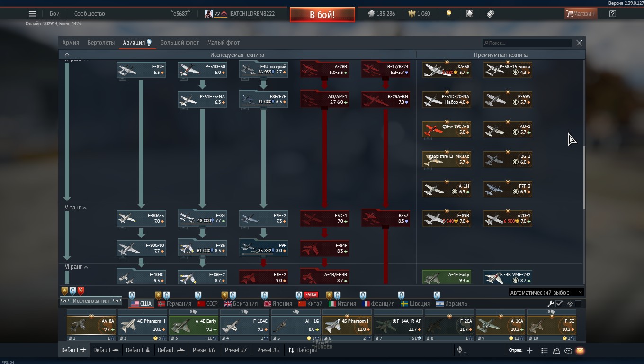Viewport: 644px width, 364px height.
Task: Select the F-80A-5 aircraft card
Action: (141, 218)
